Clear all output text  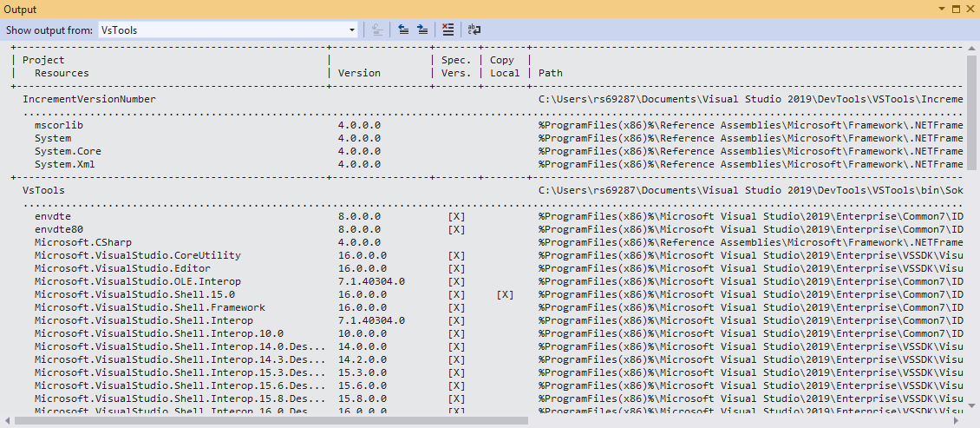click(448, 30)
